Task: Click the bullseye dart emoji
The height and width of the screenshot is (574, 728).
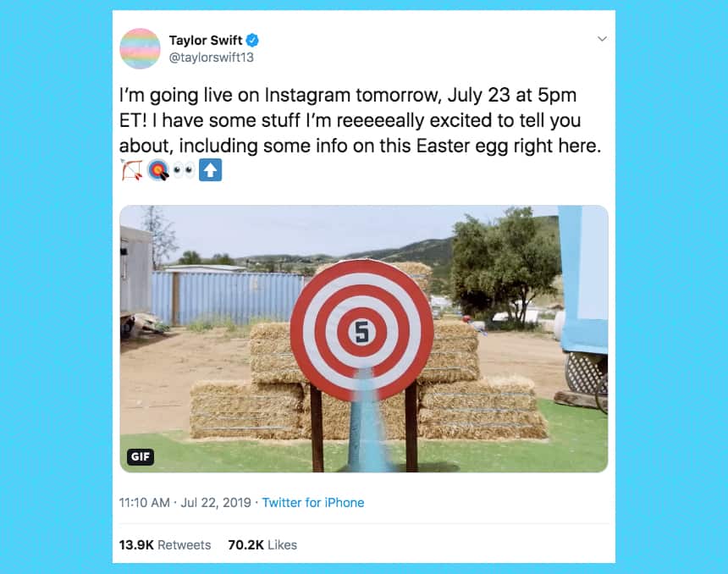Action: click(x=157, y=170)
